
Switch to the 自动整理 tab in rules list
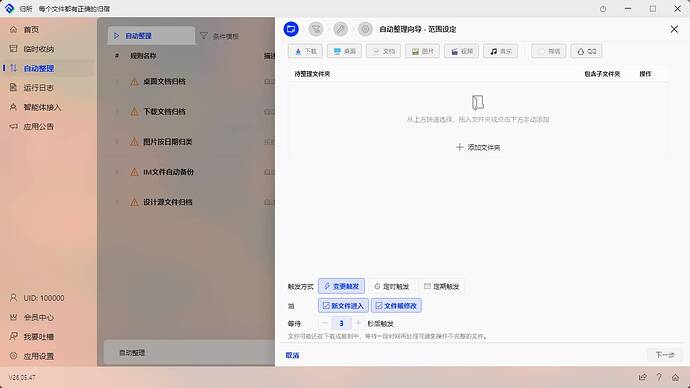(151, 36)
